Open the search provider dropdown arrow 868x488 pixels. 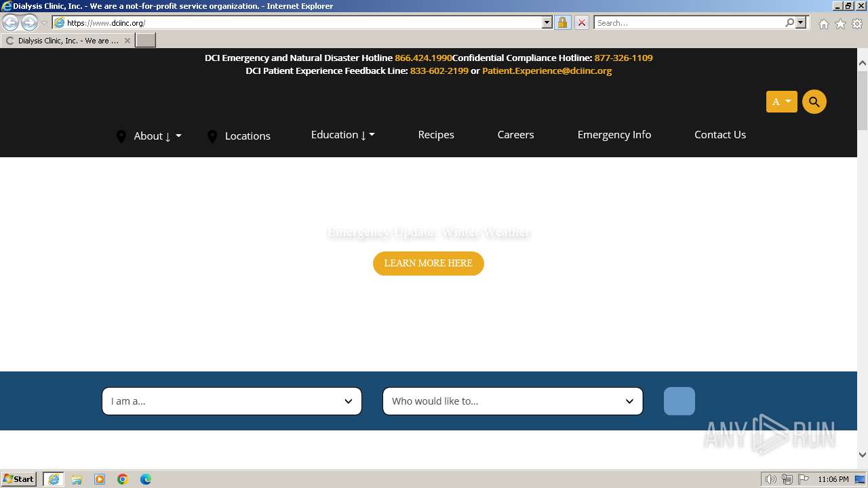click(801, 22)
